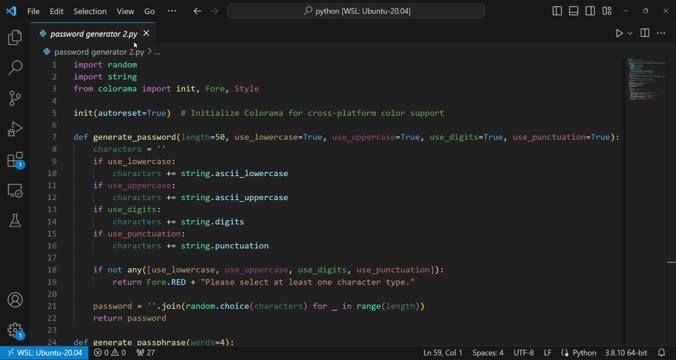Split the editor right

tap(645, 33)
